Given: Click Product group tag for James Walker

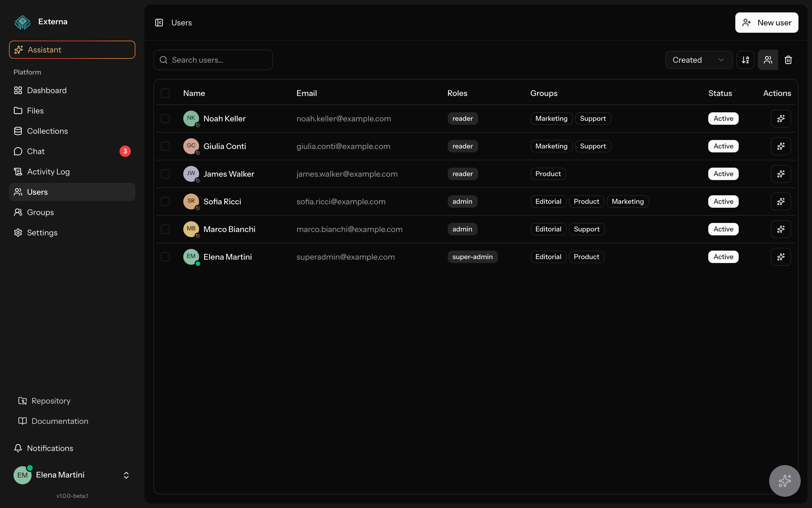Looking at the screenshot, I should (548, 174).
